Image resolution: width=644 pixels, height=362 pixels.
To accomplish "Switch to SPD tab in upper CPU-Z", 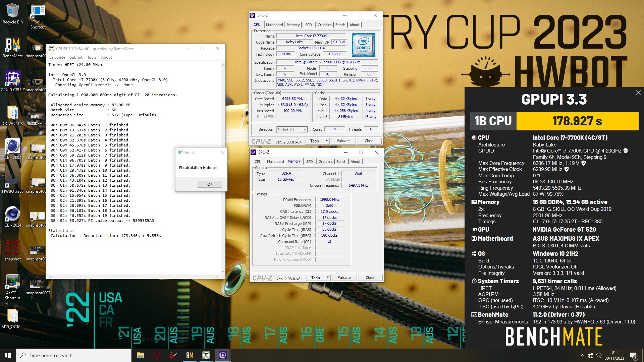I will click(x=309, y=25).
